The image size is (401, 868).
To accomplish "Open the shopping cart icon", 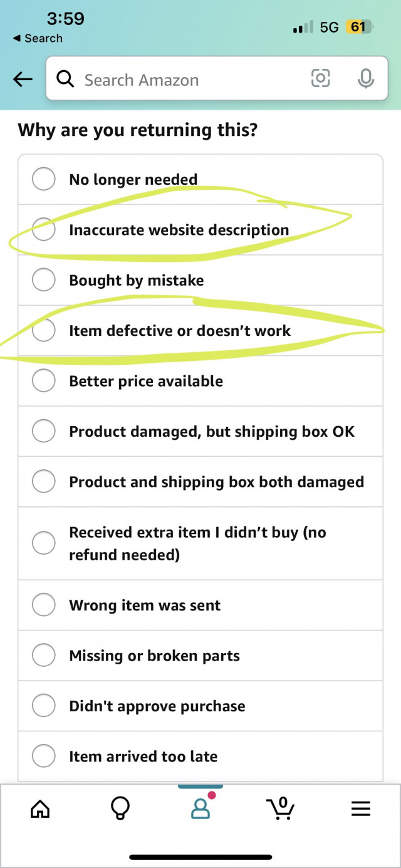I will pos(281,808).
